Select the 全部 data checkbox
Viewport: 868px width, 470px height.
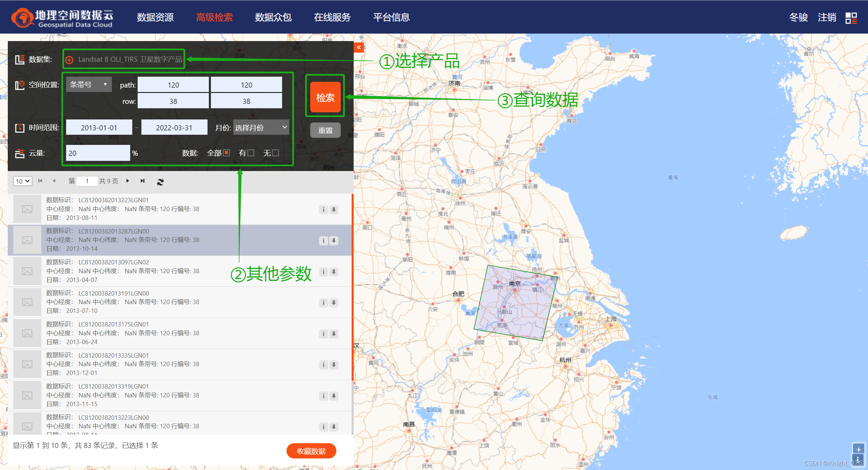pyautogui.click(x=226, y=153)
